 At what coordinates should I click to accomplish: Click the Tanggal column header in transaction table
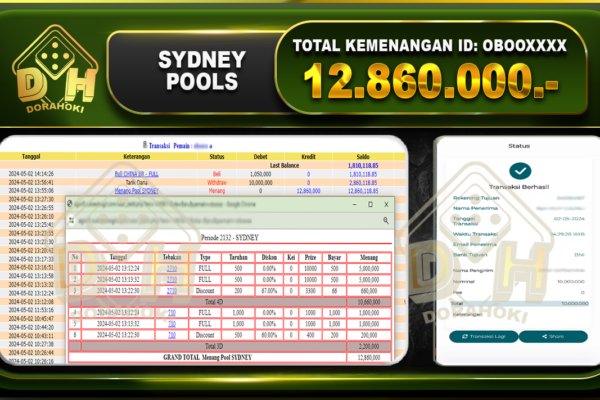pos(31,157)
